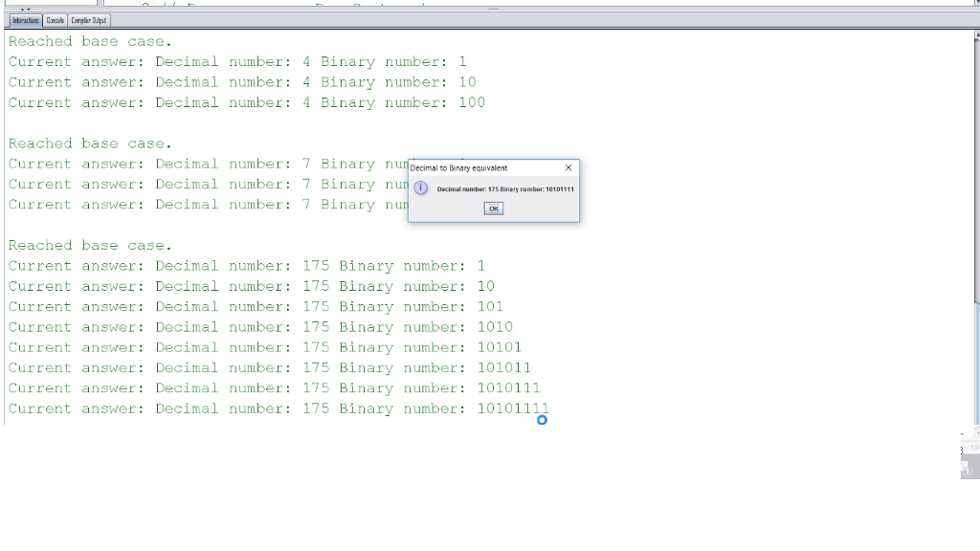Click the information icon in the dialog
The width and height of the screenshot is (980, 551).
coord(421,188)
